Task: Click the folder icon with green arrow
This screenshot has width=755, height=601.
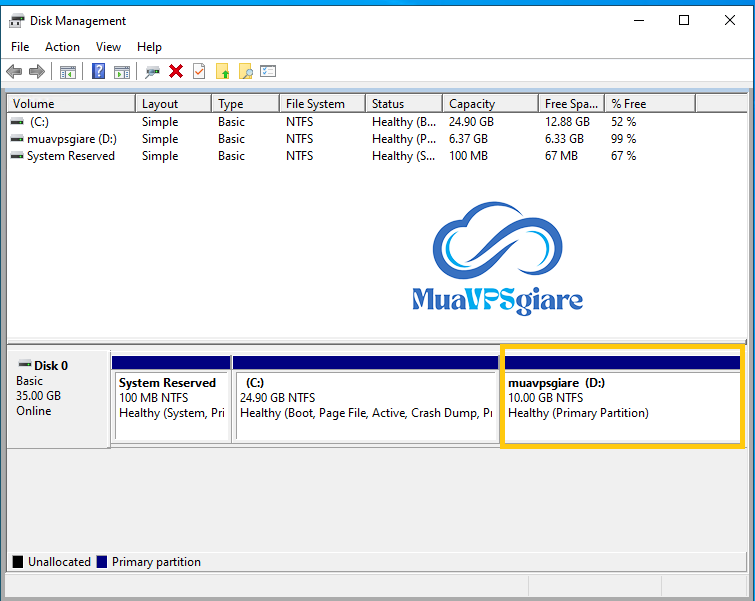Action: pos(222,71)
